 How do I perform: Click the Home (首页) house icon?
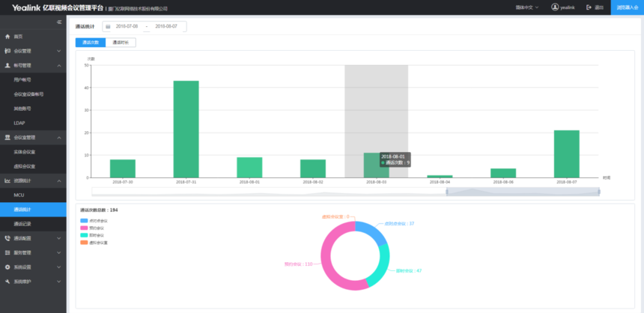[x=7, y=36]
